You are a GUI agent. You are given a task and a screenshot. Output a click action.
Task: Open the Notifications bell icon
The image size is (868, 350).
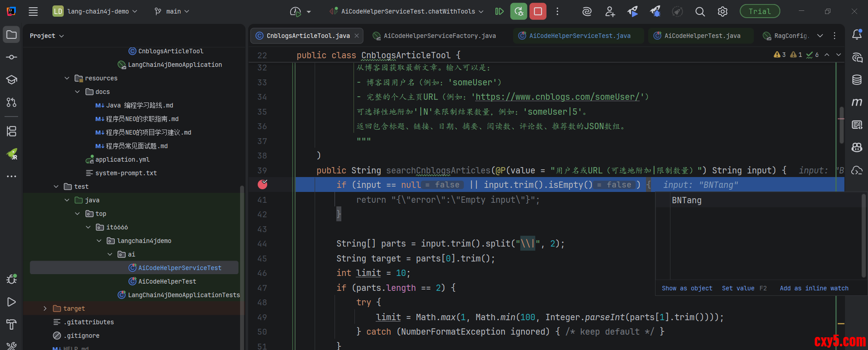pyautogui.click(x=857, y=35)
